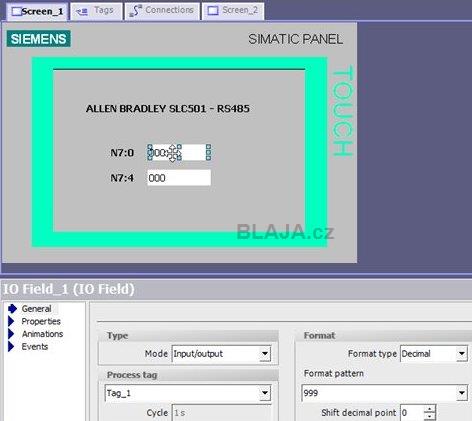Open the Events category
Screen dimensions: 472x421
(35, 347)
